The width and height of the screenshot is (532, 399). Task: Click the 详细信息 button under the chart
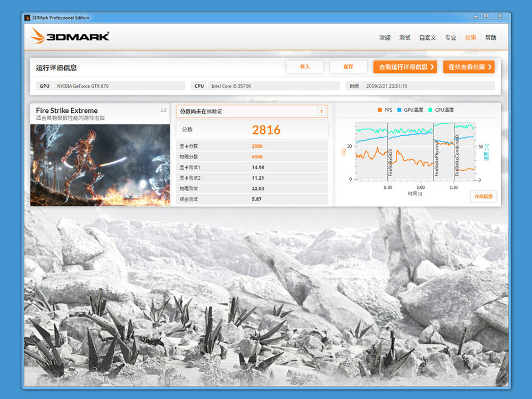(x=484, y=196)
